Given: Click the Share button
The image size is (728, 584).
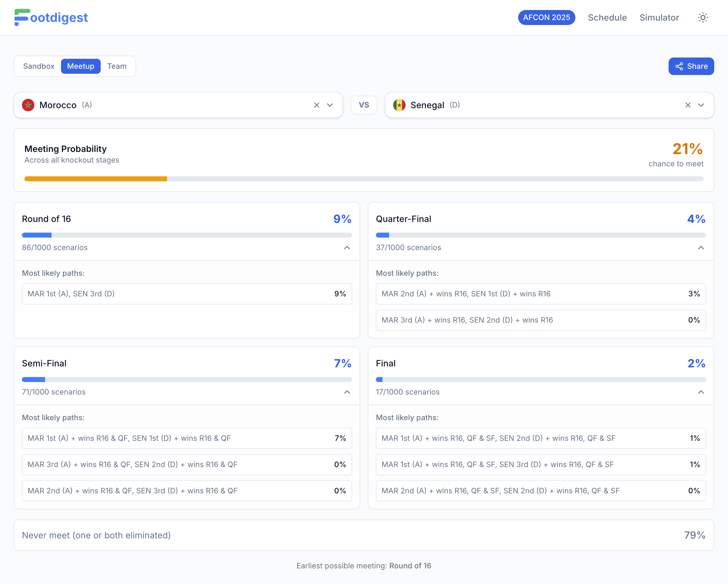Looking at the screenshot, I should pos(691,66).
